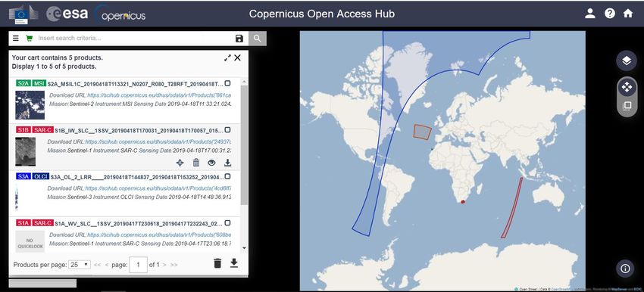Open the Products per page dropdown

point(80,265)
